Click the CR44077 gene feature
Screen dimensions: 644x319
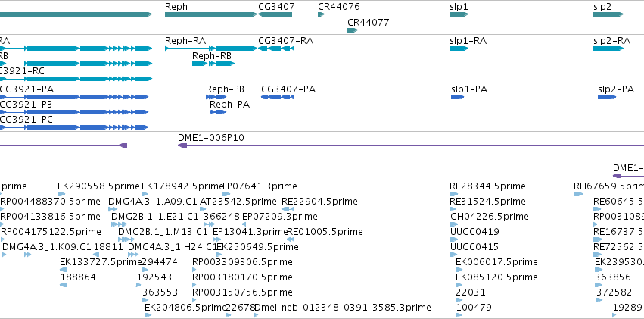click(x=353, y=30)
